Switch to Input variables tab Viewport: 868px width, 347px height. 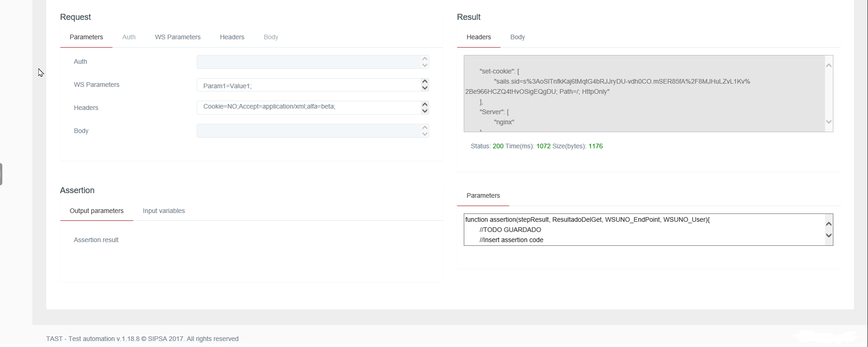coord(164,211)
